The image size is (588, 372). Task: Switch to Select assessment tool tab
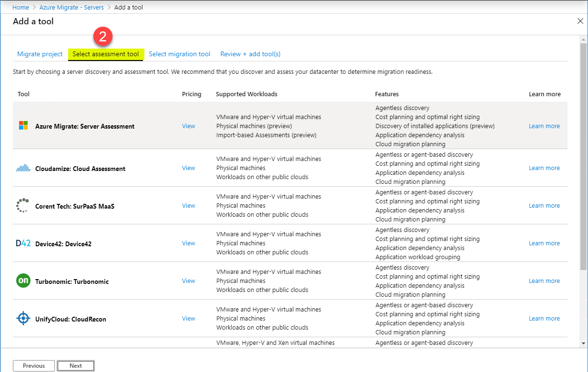point(106,54)
